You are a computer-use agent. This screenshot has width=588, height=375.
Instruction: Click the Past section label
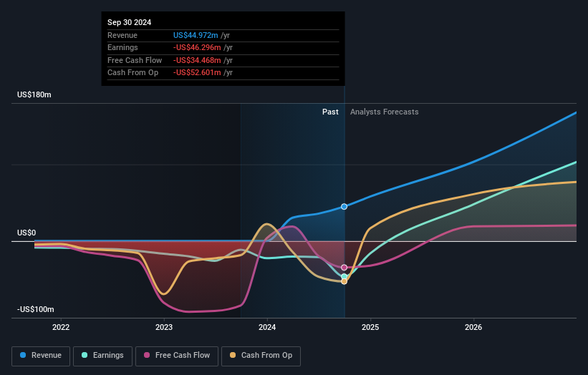point(330,112)
